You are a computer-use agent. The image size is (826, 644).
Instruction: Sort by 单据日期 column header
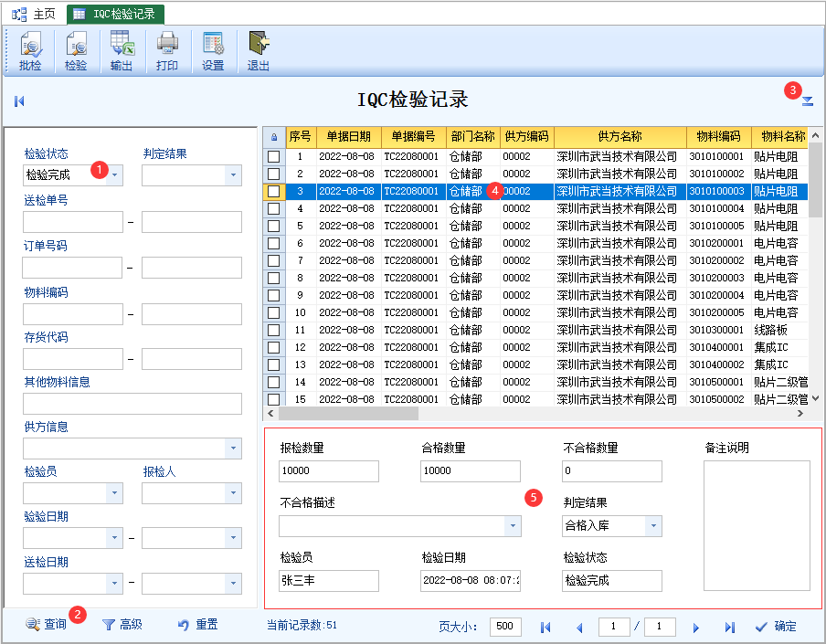pos(348,137)
